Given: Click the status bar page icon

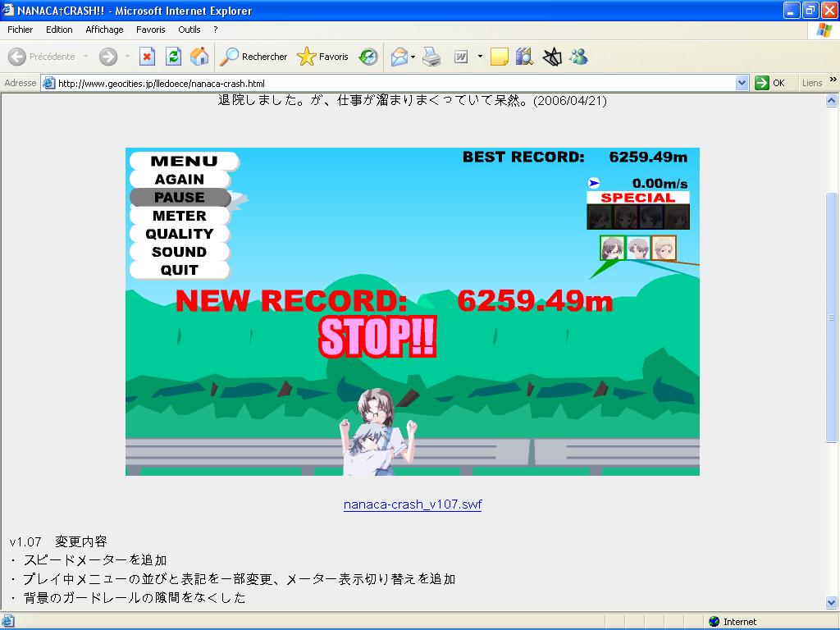Looking at the screenshot, I should coord(7,622).
